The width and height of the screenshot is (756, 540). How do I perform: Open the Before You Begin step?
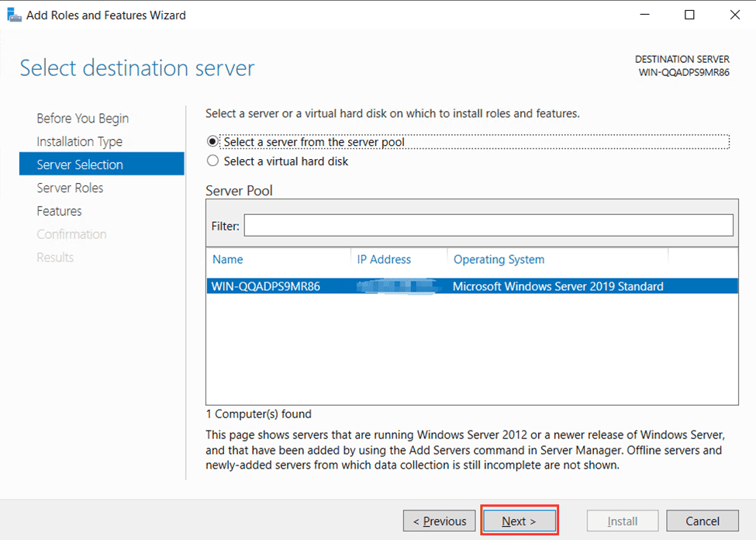[x=82, y=118]
